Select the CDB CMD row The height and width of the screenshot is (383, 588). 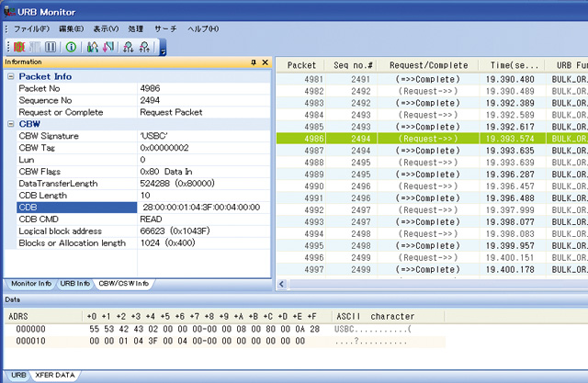(143, 220)
